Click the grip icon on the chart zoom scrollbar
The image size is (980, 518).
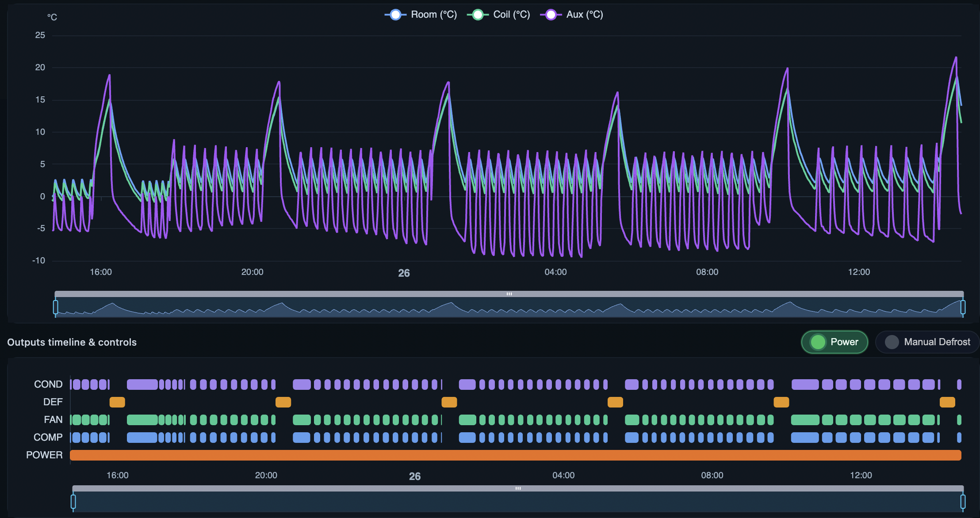[509, 293]
